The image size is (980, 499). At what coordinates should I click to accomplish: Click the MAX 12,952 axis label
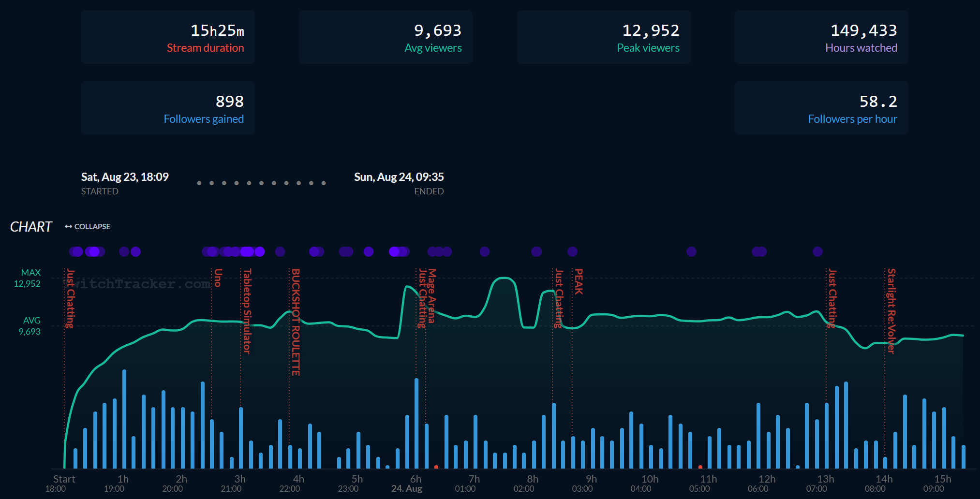tap(28, 278)
